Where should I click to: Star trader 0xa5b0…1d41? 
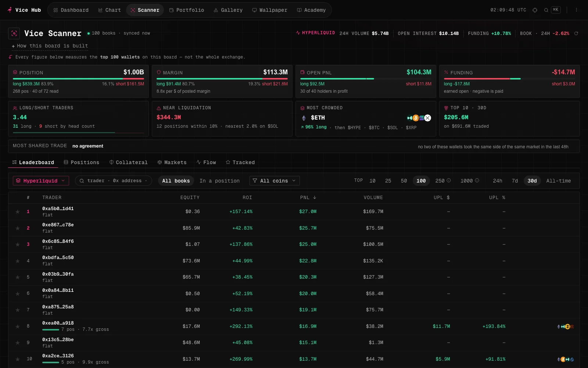[x=18, y=212]
